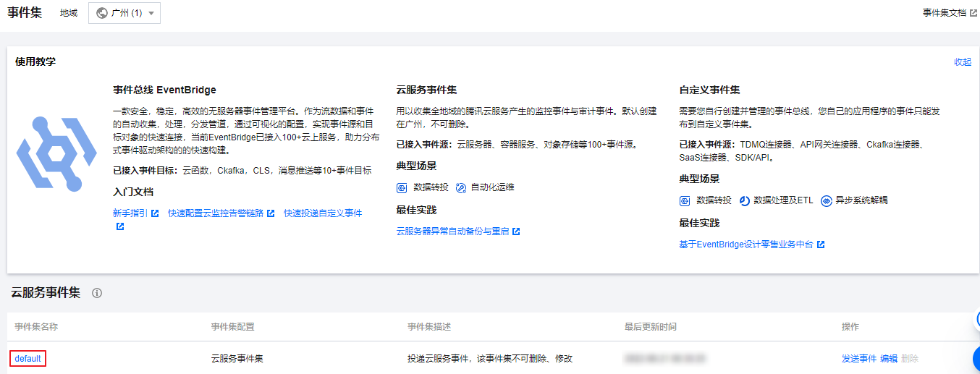Click the disabled 删除 action
The width and height of the screenshot is (980, 374).
[x=910, y=359]
